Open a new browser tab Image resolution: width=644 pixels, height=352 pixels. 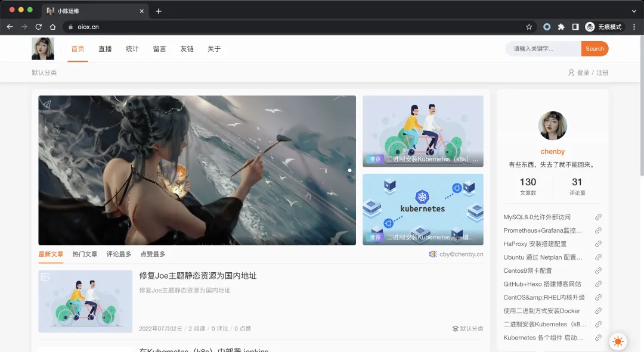159,11
